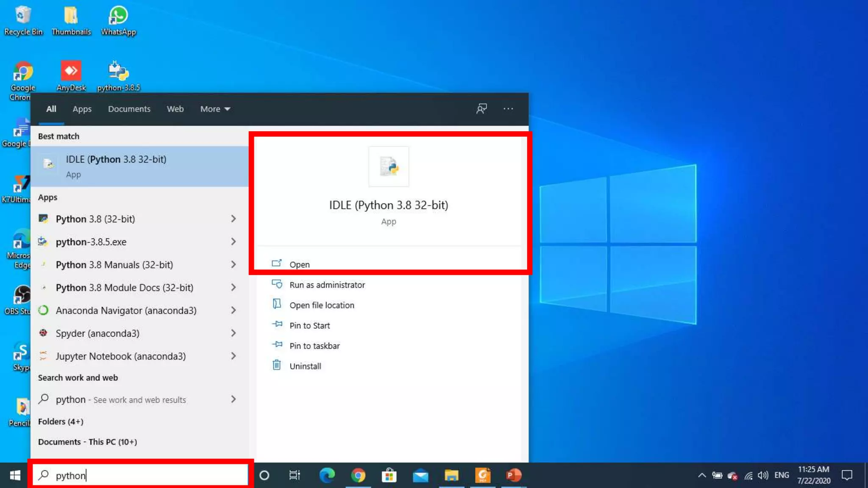868x488 pixels.
Task: Expand Jupyter Notebook result chevron
Action: (x=234, y=356)
